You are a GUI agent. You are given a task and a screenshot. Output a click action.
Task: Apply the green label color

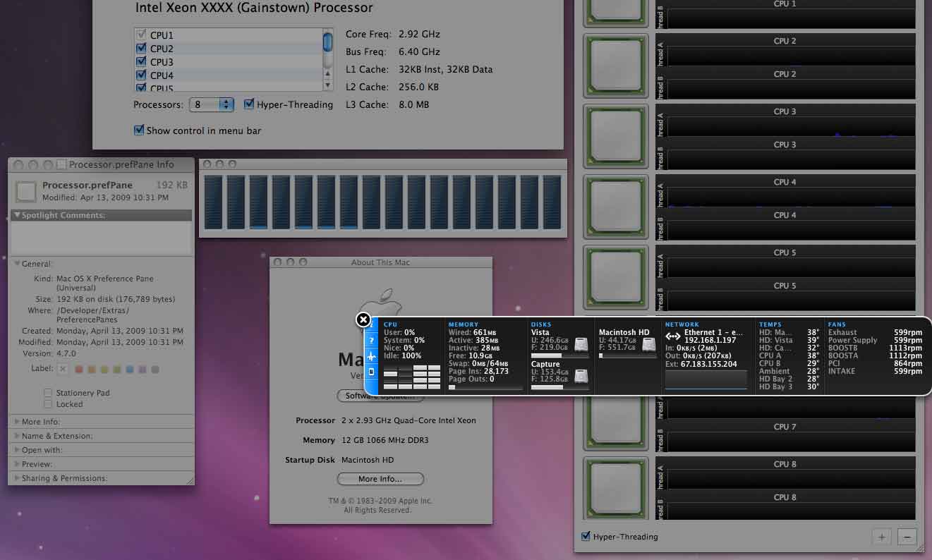(x=117, y=369)
